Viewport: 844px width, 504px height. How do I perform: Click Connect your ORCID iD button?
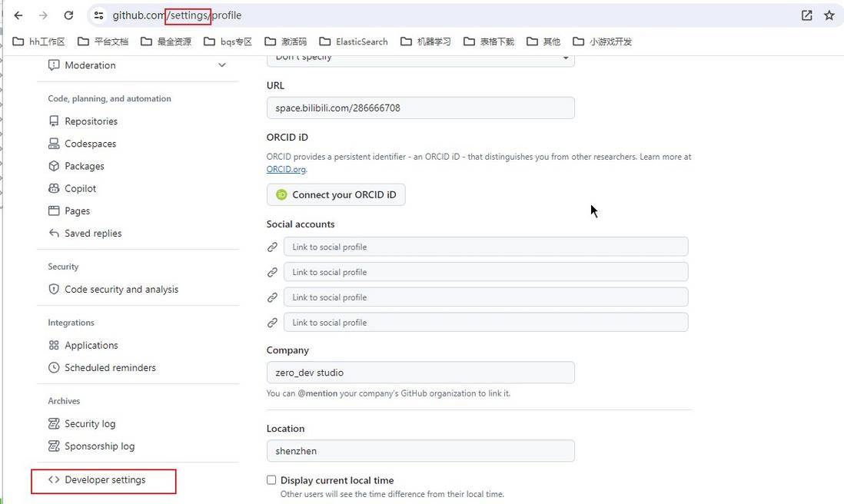336,194
